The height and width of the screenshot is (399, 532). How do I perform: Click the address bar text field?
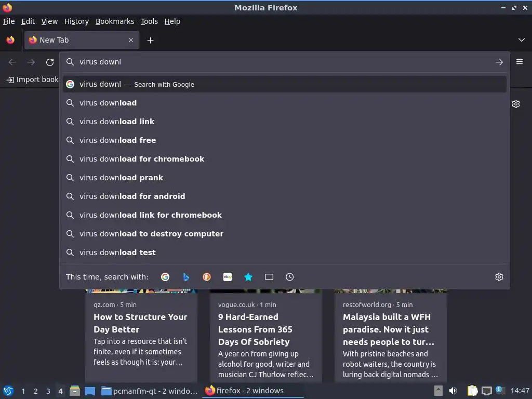tap(284, 62)
